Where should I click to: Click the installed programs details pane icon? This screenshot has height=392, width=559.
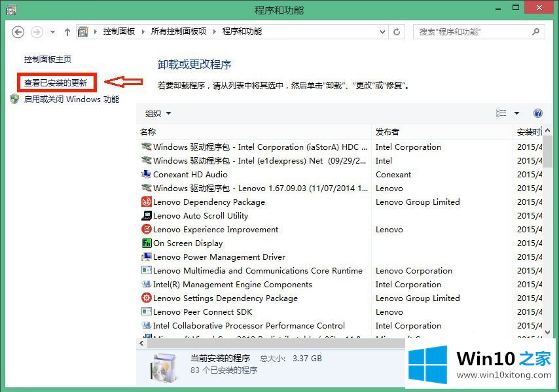point(164,367)
